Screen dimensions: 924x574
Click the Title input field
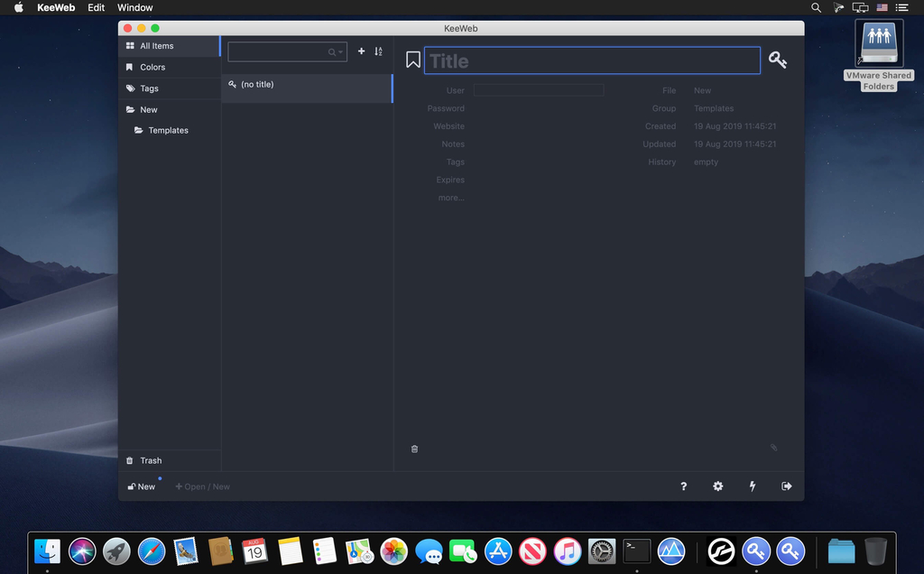pyautogui.click(x=592, y=60)
